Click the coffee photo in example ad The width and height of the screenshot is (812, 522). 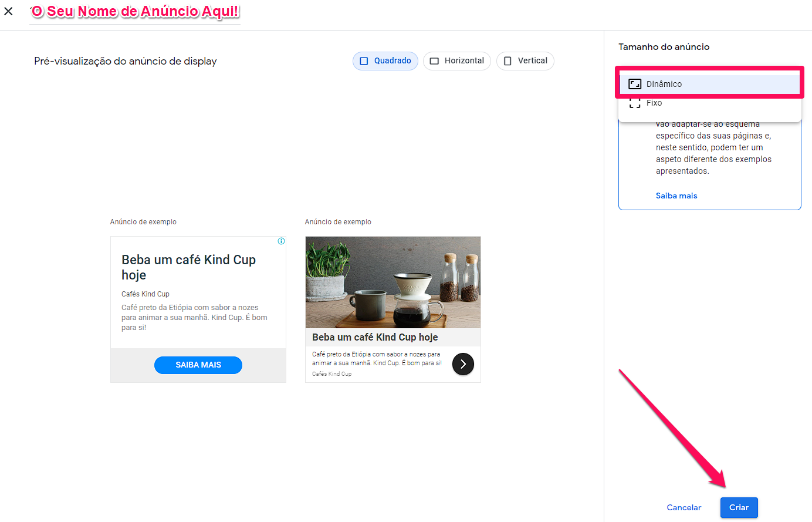tap(393, 282)
